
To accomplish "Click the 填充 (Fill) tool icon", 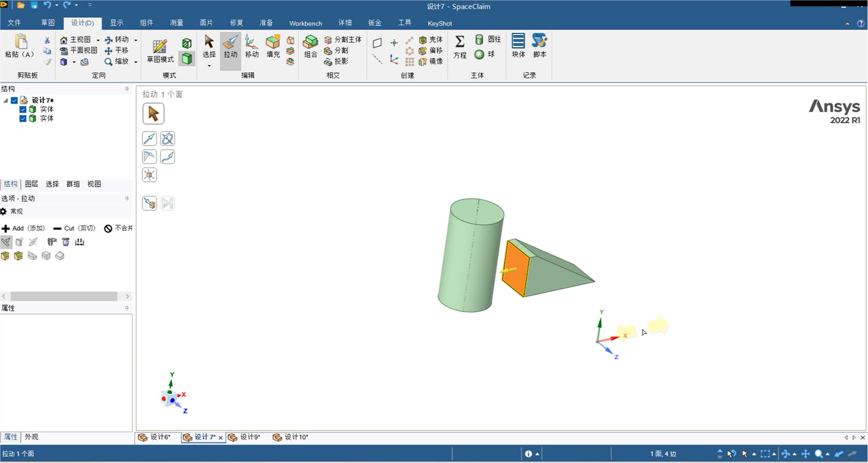I will click(273, 47).
